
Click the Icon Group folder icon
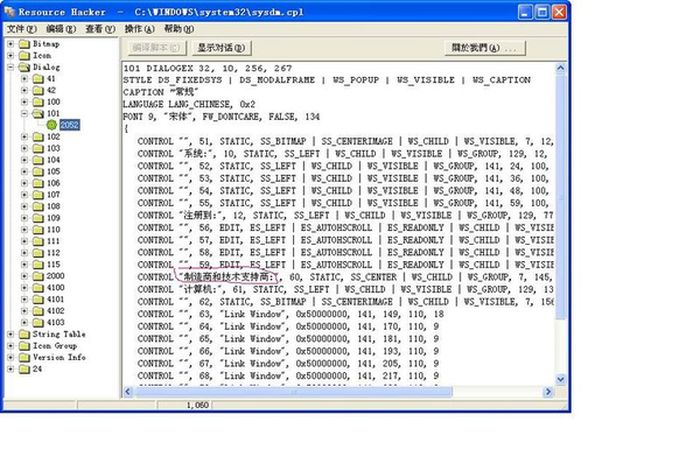(x=24, y=346)
